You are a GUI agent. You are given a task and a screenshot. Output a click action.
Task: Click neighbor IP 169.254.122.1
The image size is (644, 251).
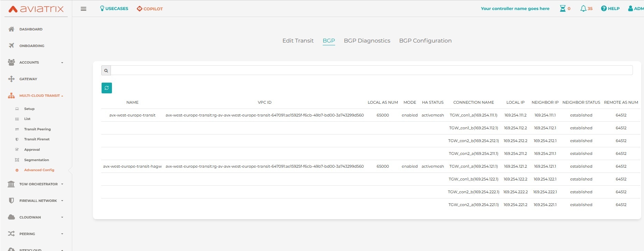[545, 179]
